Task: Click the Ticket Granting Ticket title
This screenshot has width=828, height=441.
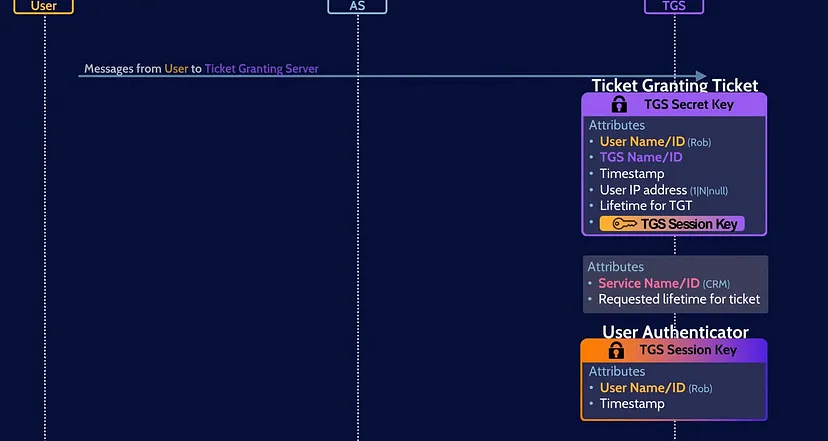Action: [x=674, y=86]
